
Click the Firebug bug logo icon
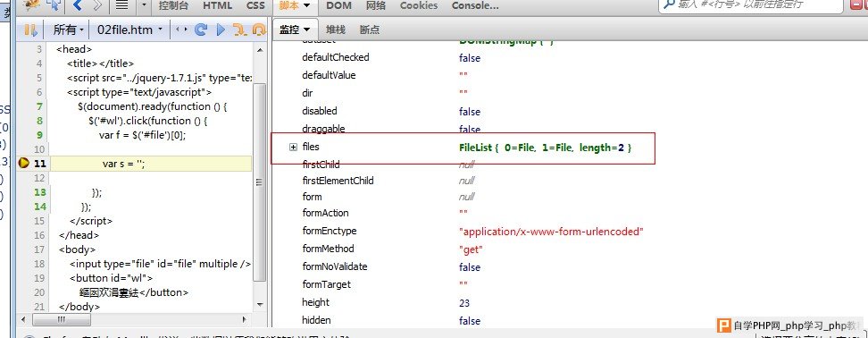click(31, 5)
